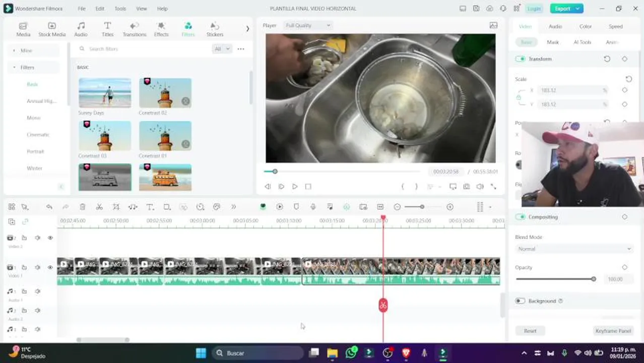644x363 pixels.
Task: Open the Full Quality player dropdown
Action: coord(307,25)
